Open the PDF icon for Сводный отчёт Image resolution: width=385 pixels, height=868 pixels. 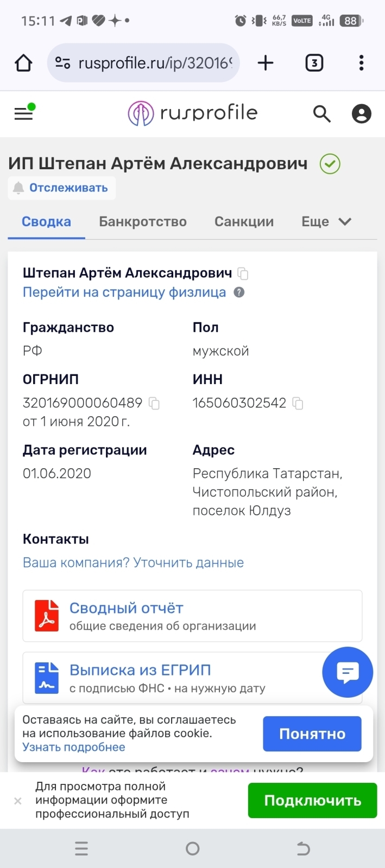pyautogui.click(x=46, y=616)
